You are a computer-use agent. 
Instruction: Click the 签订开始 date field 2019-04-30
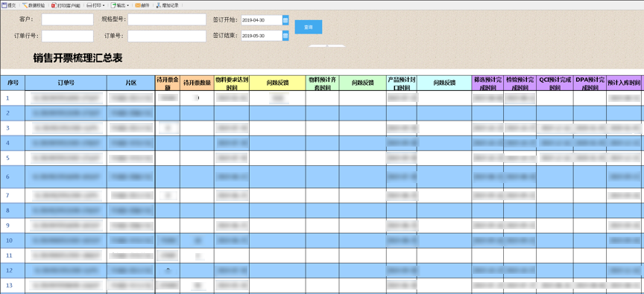click(262, 19)
